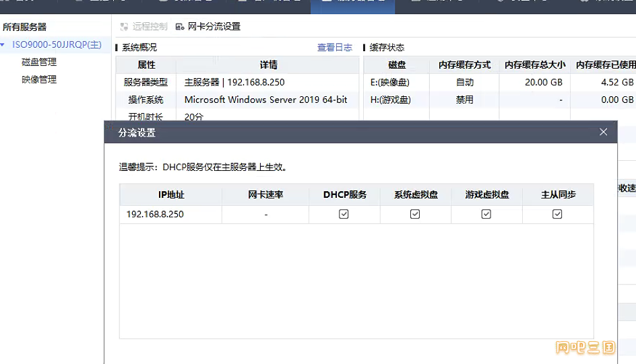Uncheck DHCP服务 for 192.168.8.250
The width and height of the screenshot is (636, 364).
(x=344, y=214)
